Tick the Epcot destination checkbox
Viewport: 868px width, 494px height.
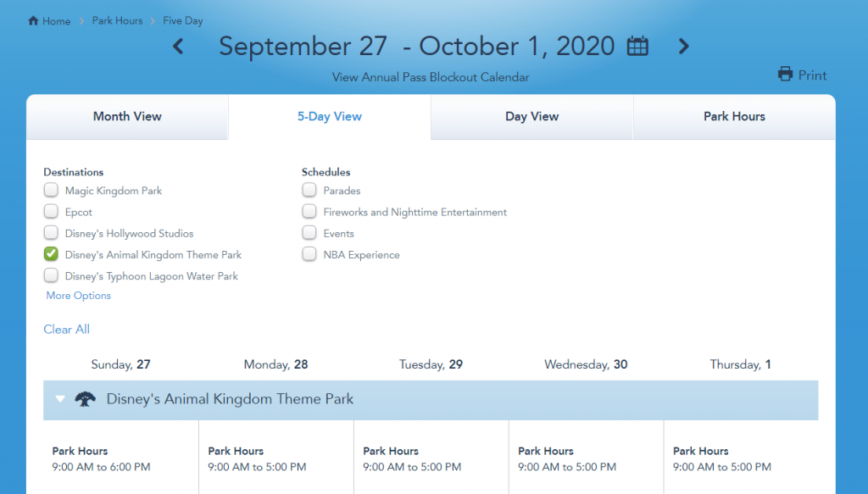52,212
